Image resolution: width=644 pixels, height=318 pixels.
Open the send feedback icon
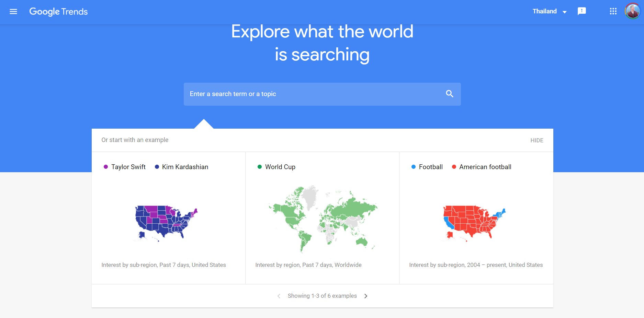click(581, 11)
